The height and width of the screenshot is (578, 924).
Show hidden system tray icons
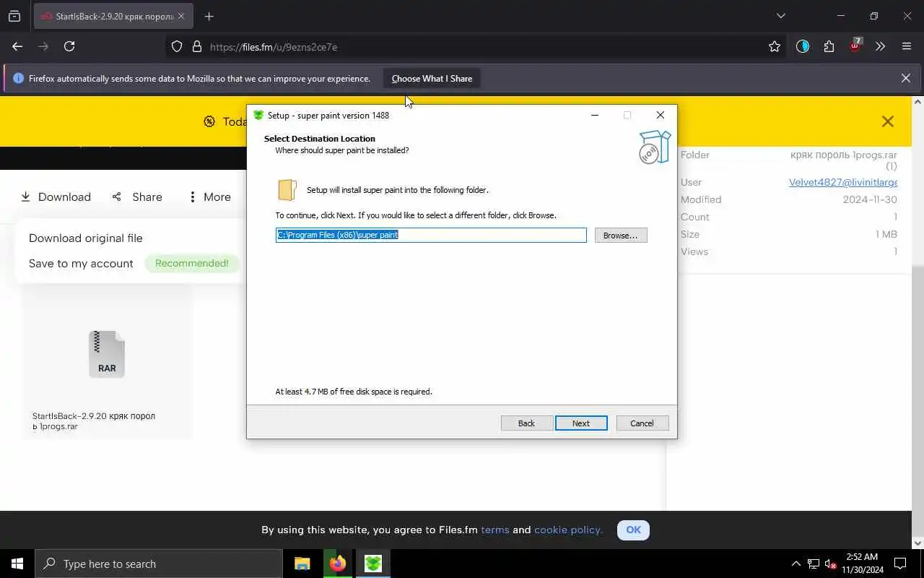(796, 564)
